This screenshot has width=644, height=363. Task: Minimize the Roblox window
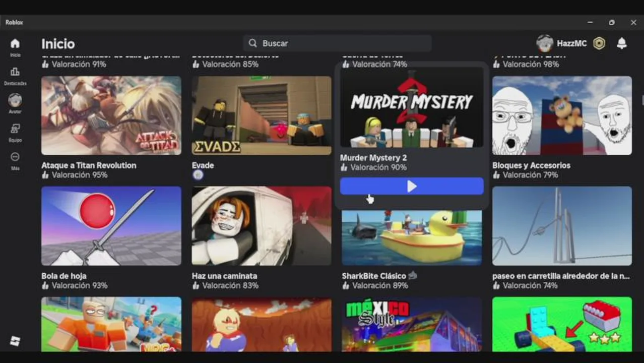pyautogui.click(x=590, y=22)
